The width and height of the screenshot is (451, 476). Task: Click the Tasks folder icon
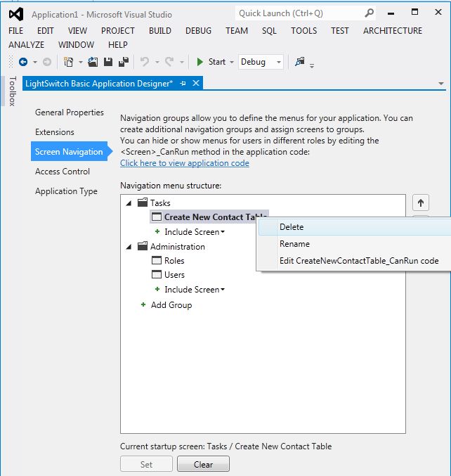point(143,202)
